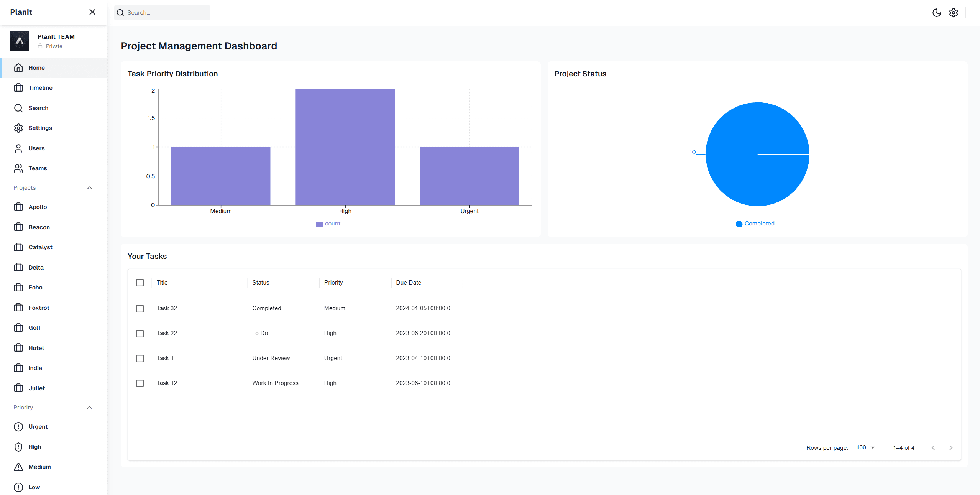Check the Task 12 row checkbox
The width and height of the screenshot is (980, 495).
coord(140,383)
